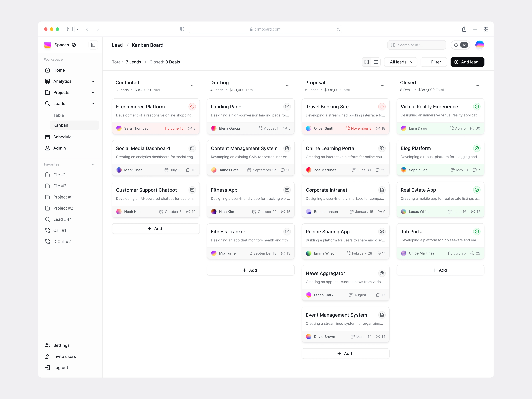Click the dollar icon on Recipe Sharing App

tap(382, 231)
